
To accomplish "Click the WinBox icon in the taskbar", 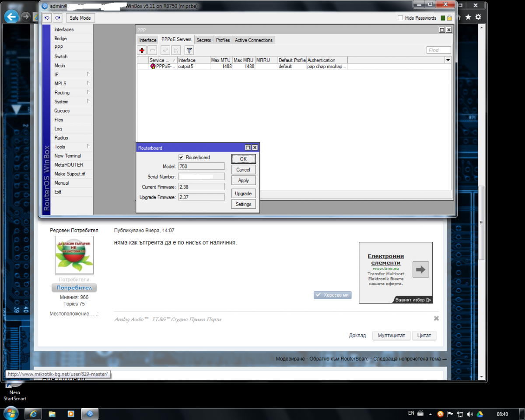I will pos(90,413).
